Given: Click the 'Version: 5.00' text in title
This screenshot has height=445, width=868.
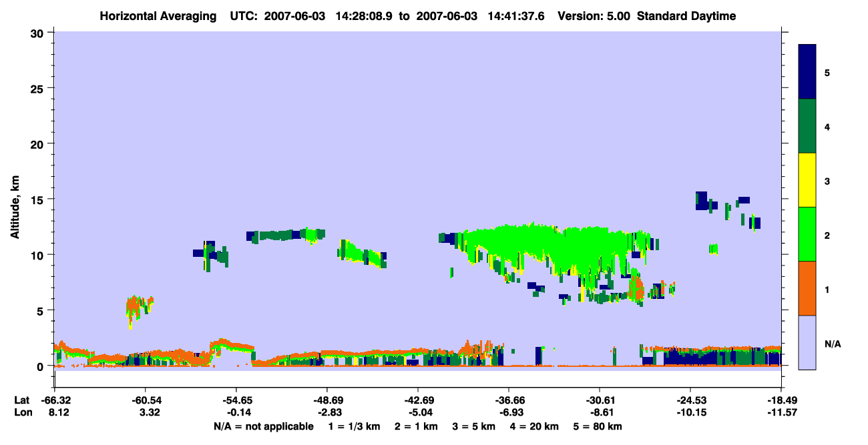Looking at the screenshot, I should tap(593, 16).
